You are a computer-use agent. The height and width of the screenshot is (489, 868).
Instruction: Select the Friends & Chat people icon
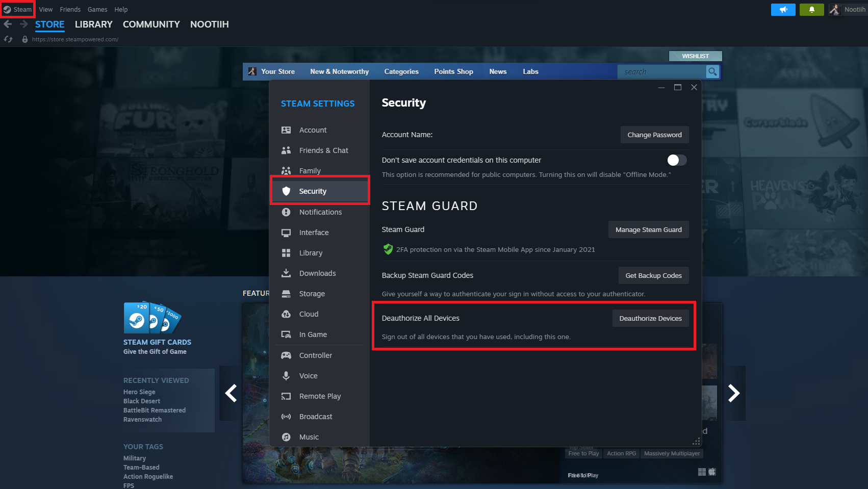click(286, 150)
